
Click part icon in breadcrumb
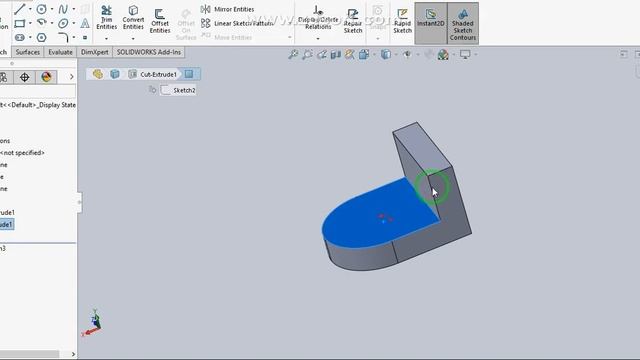click(98, 74)
